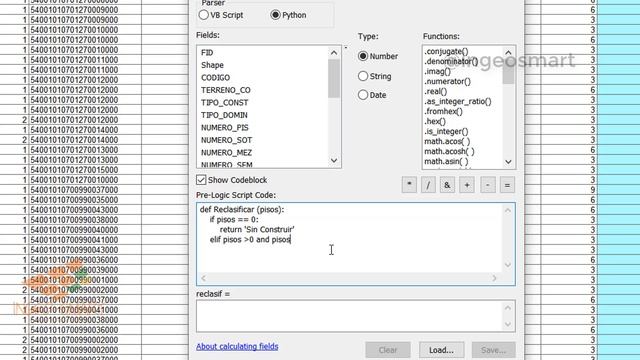Open the About calculating fields link

coord(237,347)
